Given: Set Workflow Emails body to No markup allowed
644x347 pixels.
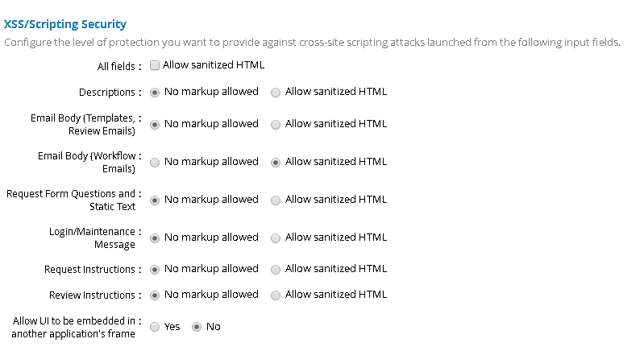Looking at the screenshot, I should 155,162.
